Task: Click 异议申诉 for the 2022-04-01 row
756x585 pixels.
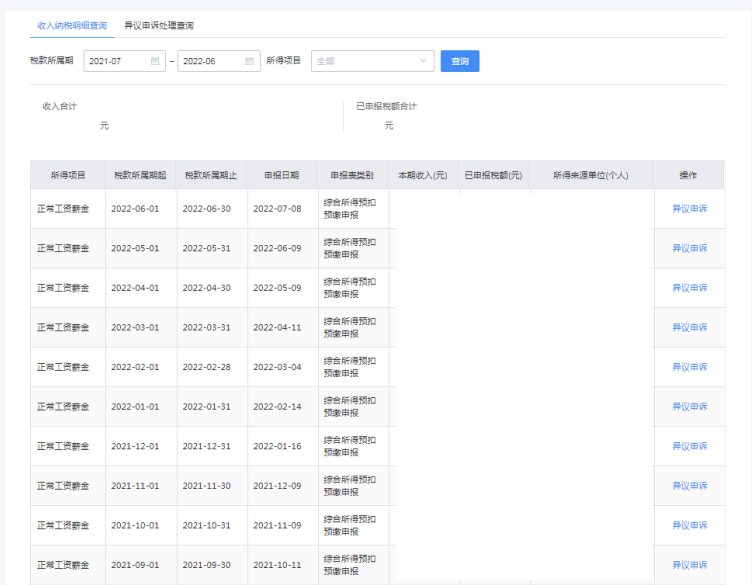Action: pyautogui.click(x=689, y=288)
